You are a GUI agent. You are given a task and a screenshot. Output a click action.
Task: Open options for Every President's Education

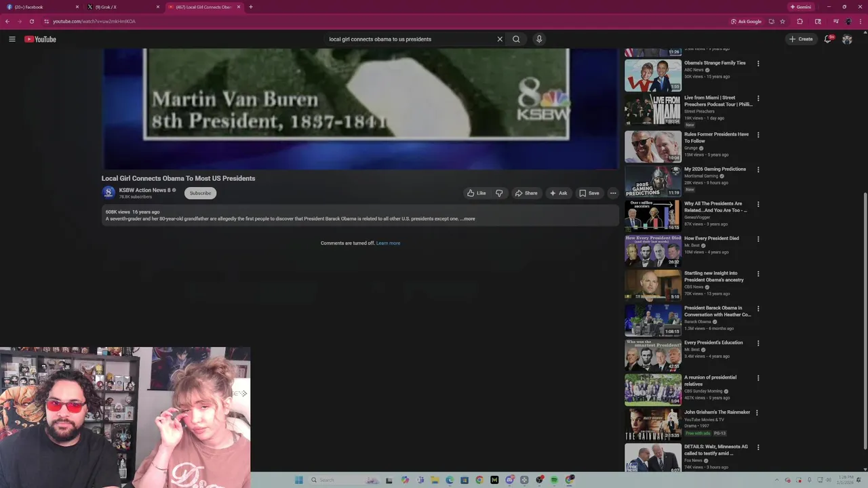(x=758, y=343)
